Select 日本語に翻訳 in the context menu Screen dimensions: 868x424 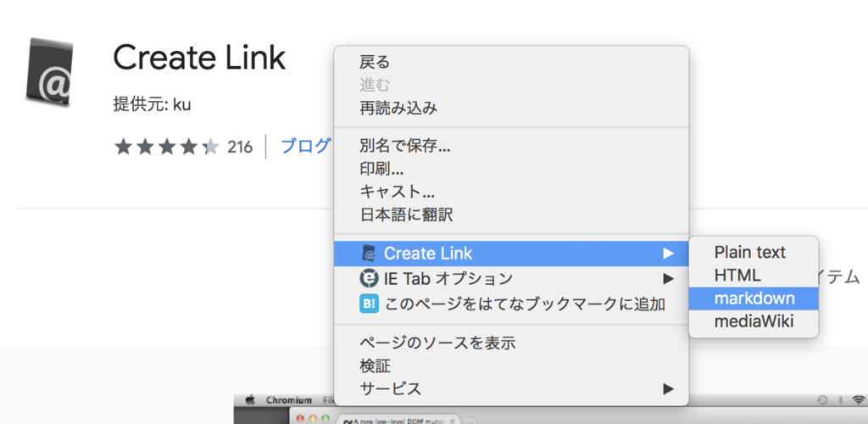pos(511,215)
